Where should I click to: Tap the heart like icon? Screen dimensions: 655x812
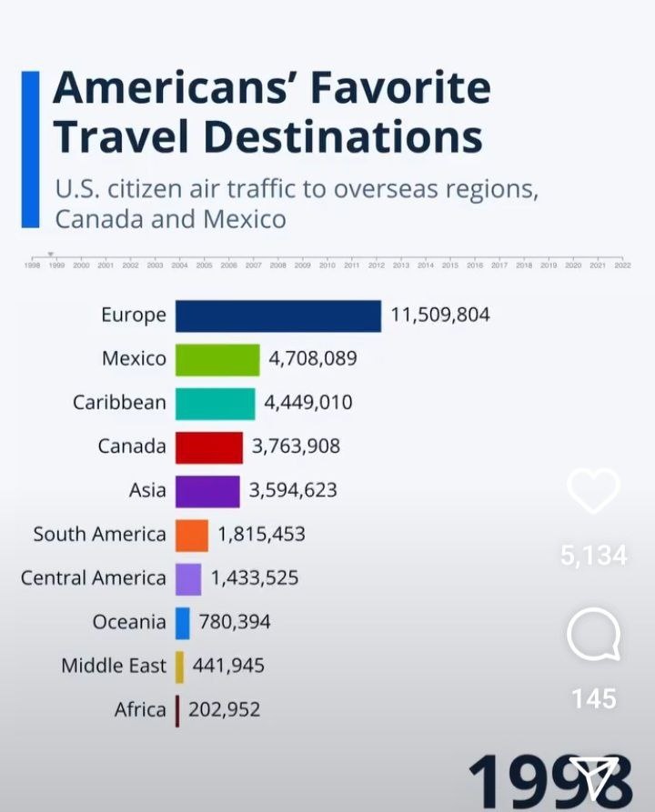(593, 493)
